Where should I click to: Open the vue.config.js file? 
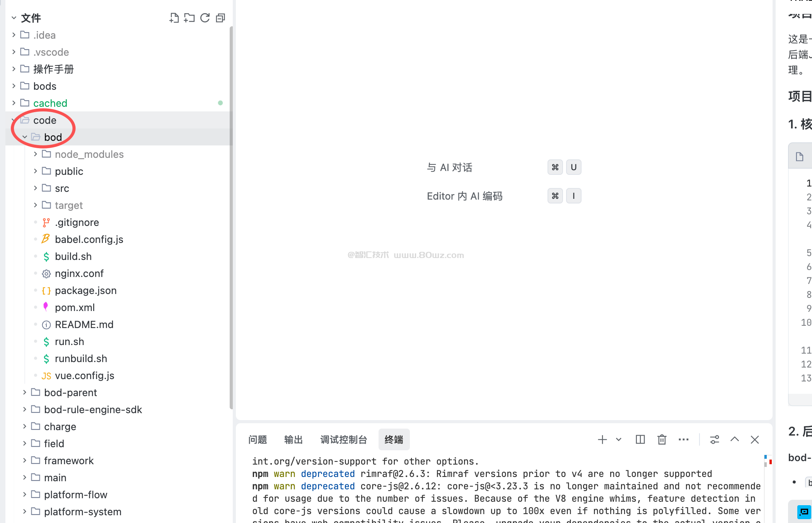click(84, 376)
